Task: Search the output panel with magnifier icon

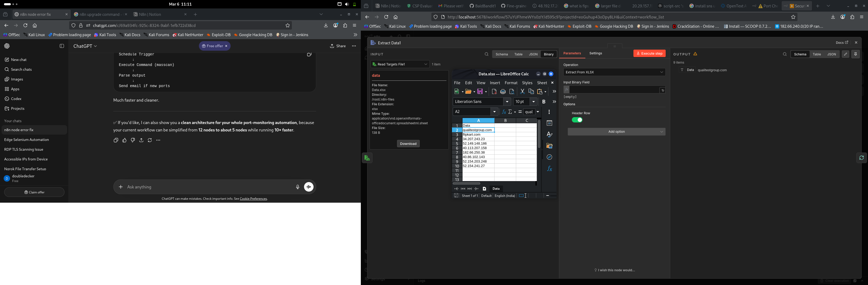Action: pos(785,54)
